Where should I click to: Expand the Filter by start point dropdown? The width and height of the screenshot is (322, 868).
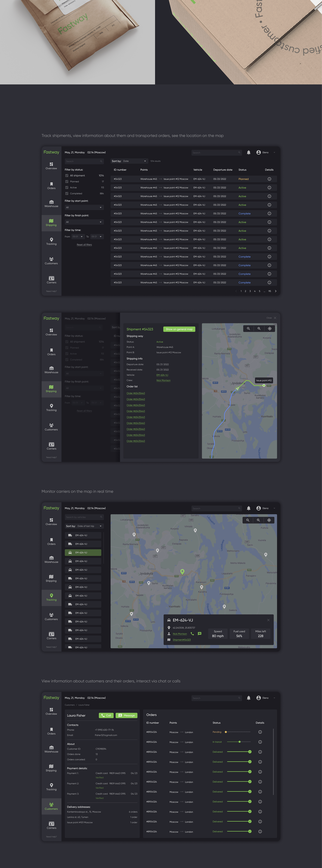84,208
